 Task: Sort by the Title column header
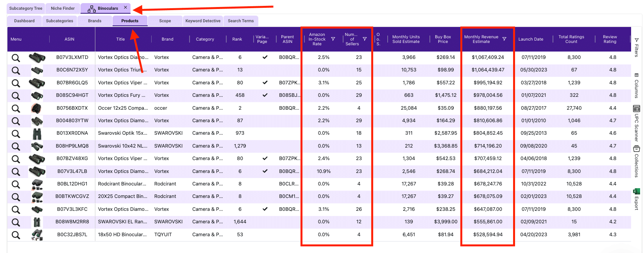(120, 39)
